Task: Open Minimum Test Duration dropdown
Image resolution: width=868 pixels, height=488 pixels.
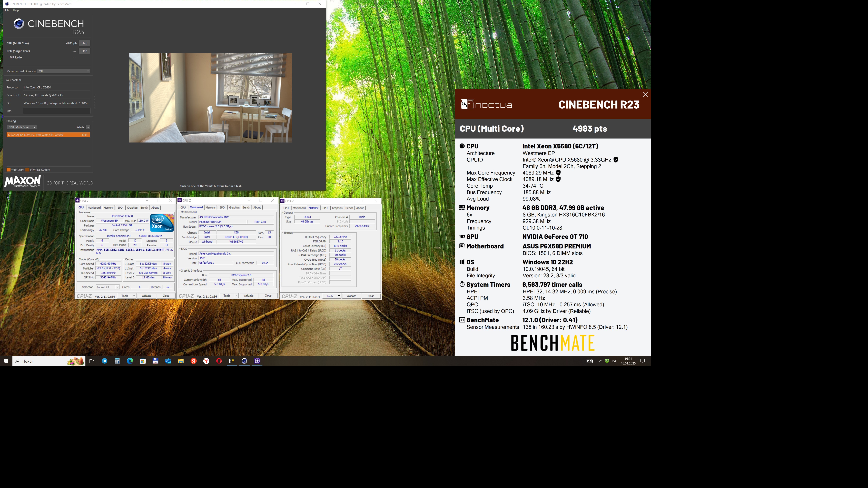Action: 64,71
